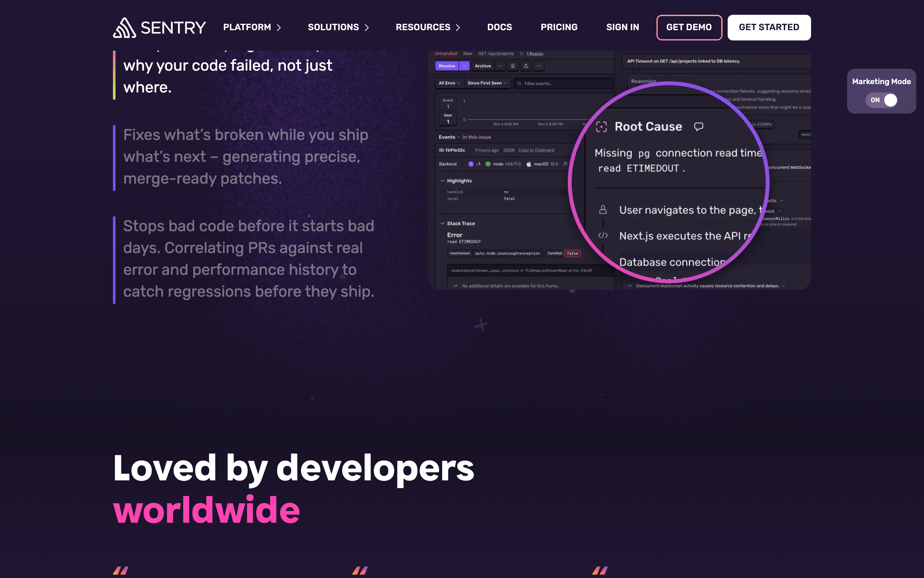Click 'auto.node.onuncaughtexception' mechanism value
This screenshot has height=578, width=924.
[x=508, y=253]
